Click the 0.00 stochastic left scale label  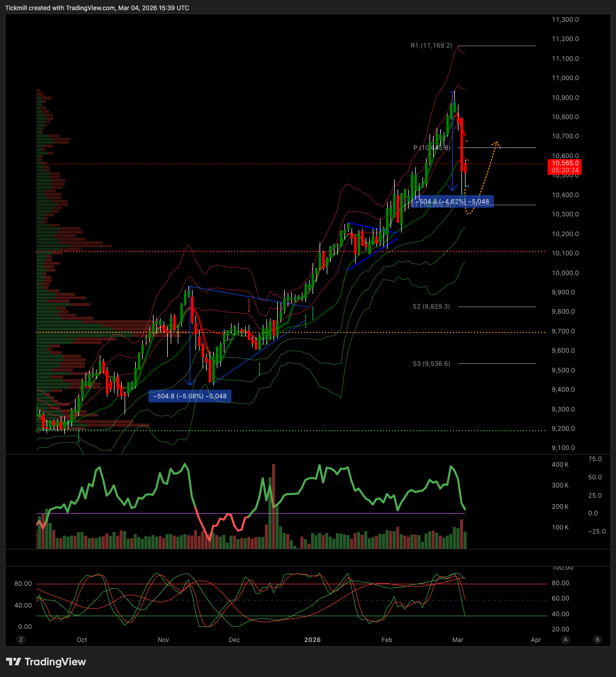point(25,627)
